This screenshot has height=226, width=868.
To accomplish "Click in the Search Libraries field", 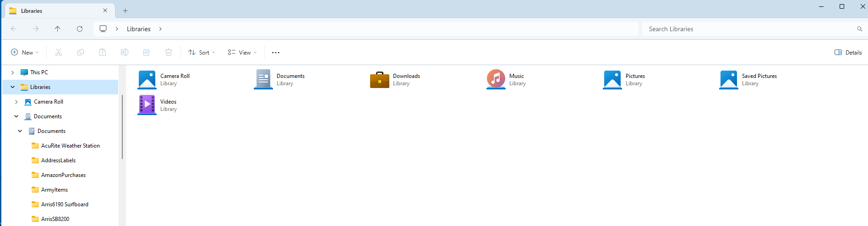I will 749,29.
